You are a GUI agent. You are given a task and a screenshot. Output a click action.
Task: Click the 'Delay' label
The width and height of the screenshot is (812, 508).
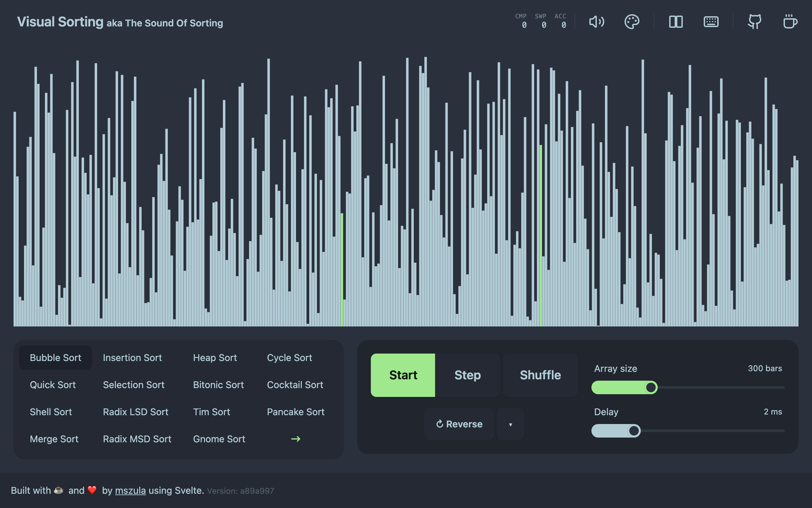(606, 412)
